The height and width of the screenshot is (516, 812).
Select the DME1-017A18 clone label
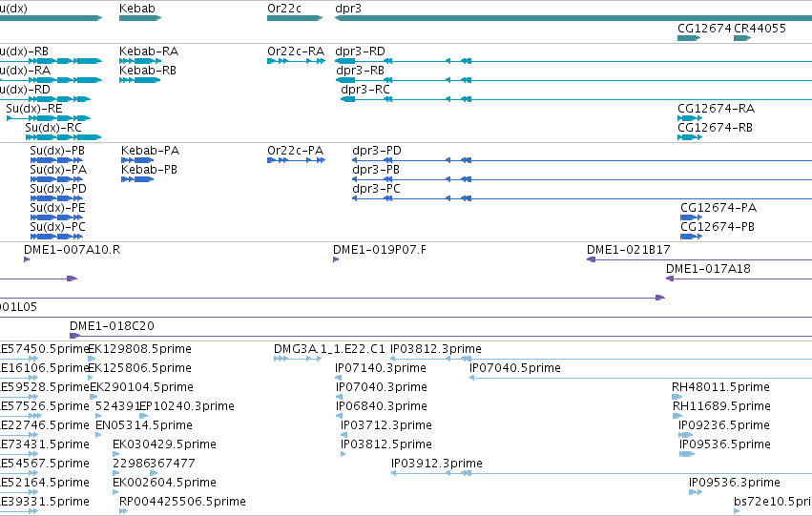pos(708,269)
